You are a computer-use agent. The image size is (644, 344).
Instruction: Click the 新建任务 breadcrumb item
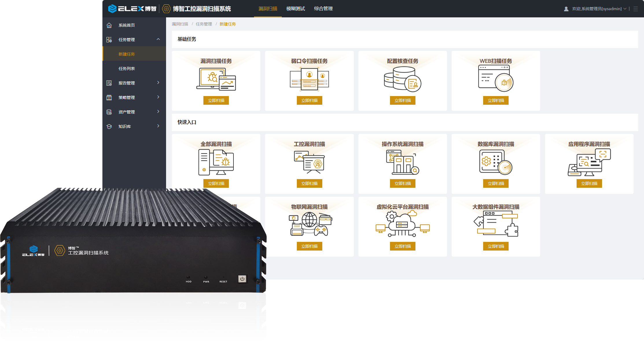pyautogui.click(x=228, y=24)
